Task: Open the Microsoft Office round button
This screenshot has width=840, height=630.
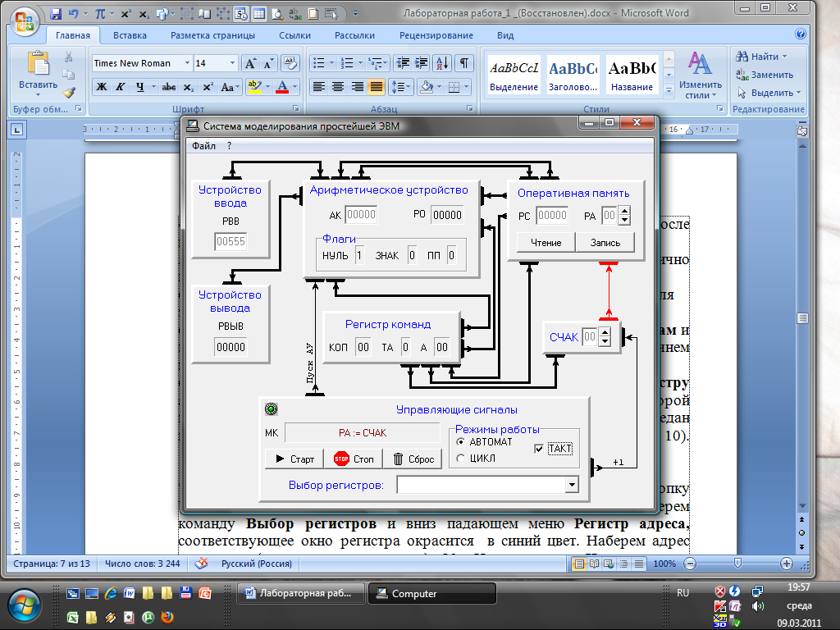Action: [24, 21]
